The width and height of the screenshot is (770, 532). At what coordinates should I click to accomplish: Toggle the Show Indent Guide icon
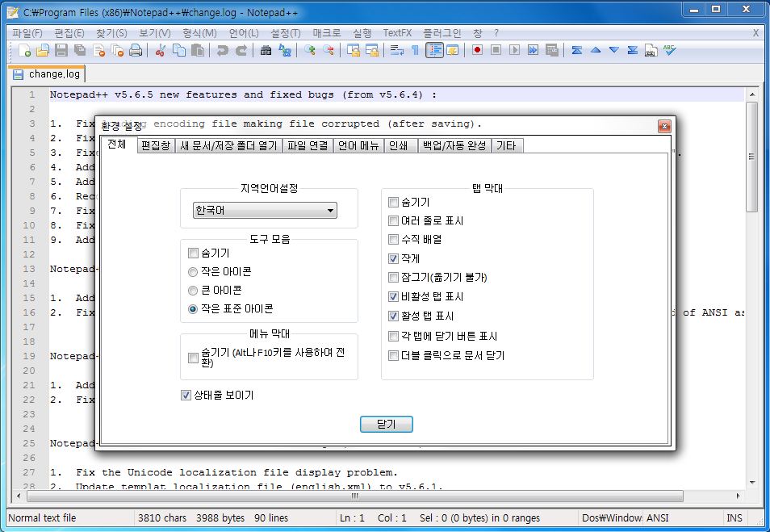pos(434,50)
